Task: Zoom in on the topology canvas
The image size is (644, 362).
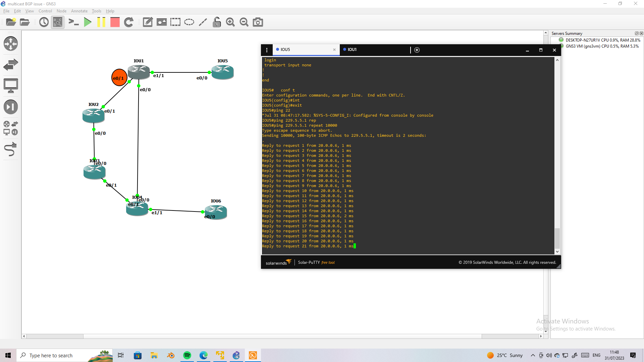Action: pyautogui.click(x=230, y=22)
